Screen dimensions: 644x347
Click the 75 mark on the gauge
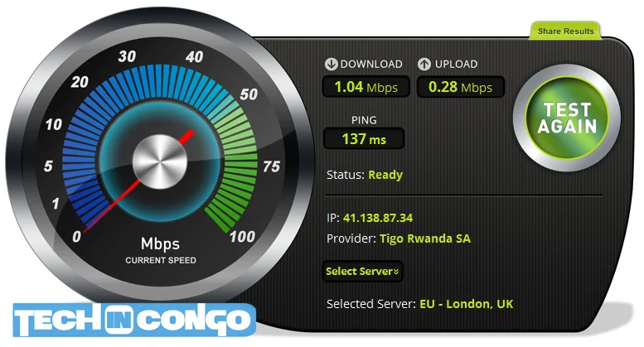272,166
